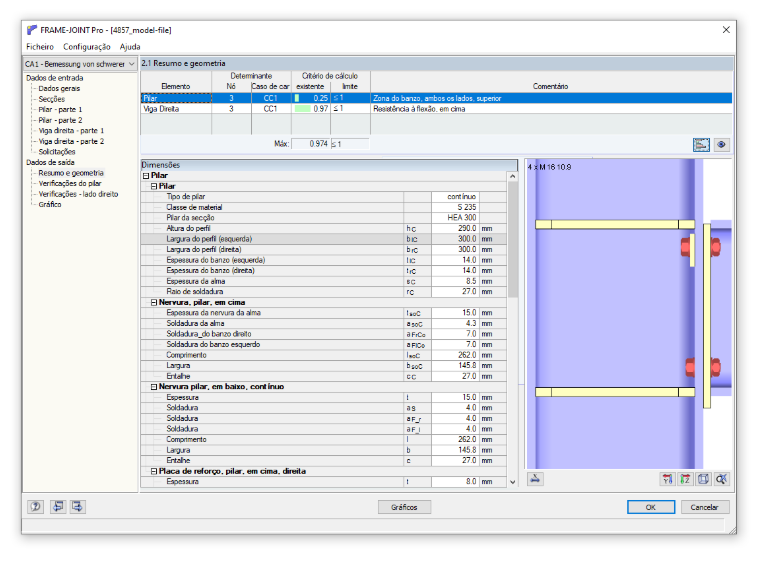Select the 'Altura do perfil' row
760x570 pixels.
click(x=324, y=228)
